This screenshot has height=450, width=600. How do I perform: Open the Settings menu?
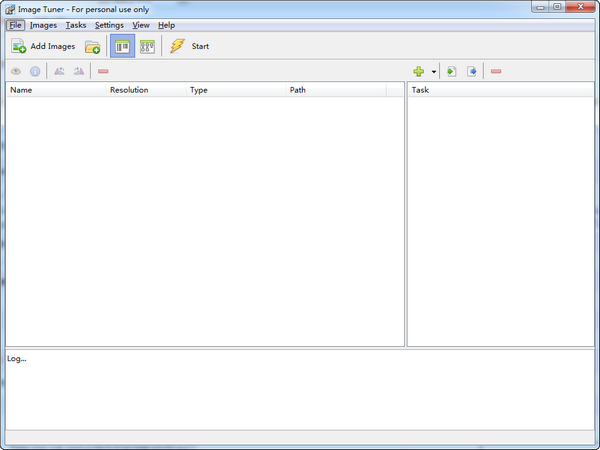(x=109, y=25)
